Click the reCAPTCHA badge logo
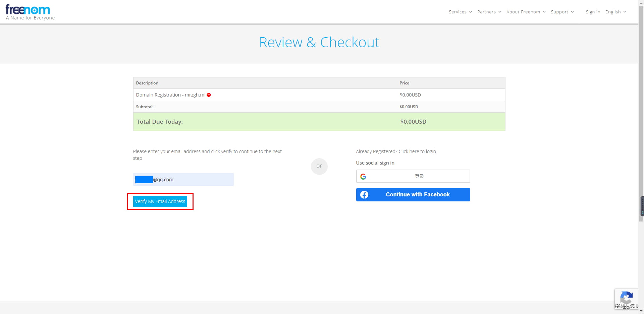This screenshot has width=644, height=314. pyautogui.click(x=626, y=297)
